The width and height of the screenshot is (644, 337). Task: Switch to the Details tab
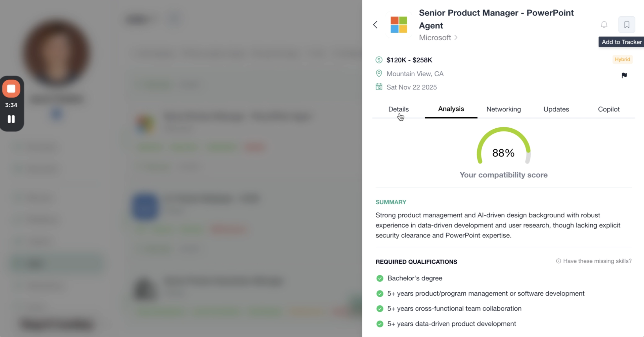tap(398, 109)
